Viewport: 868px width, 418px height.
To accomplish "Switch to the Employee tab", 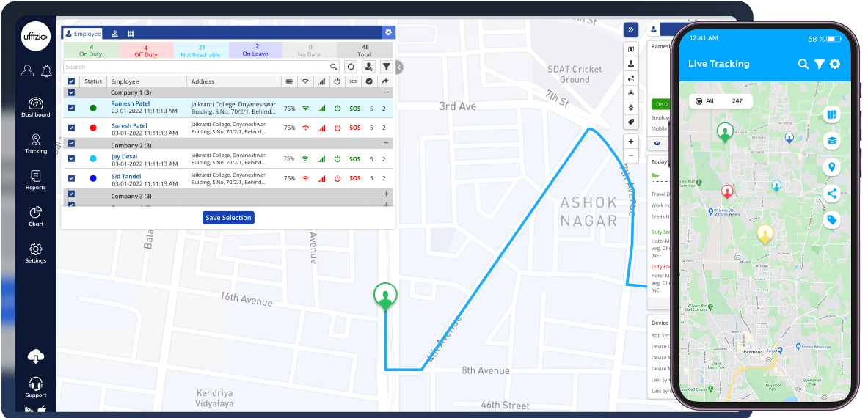I will tap(83, 34).
